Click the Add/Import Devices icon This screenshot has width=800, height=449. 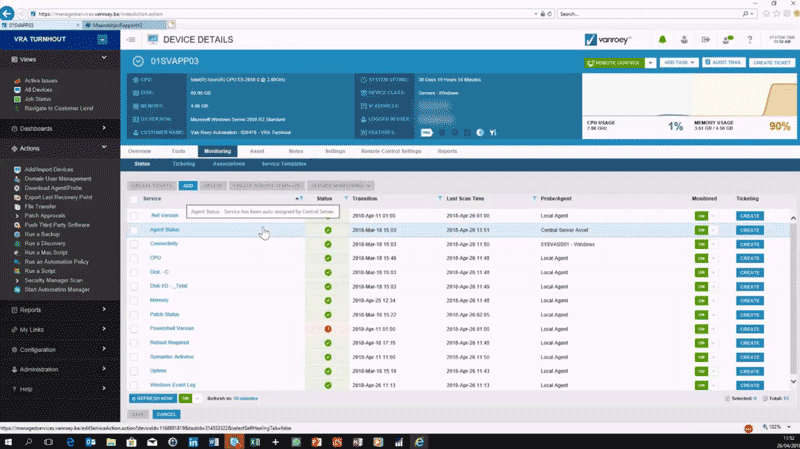click(17, 169)
